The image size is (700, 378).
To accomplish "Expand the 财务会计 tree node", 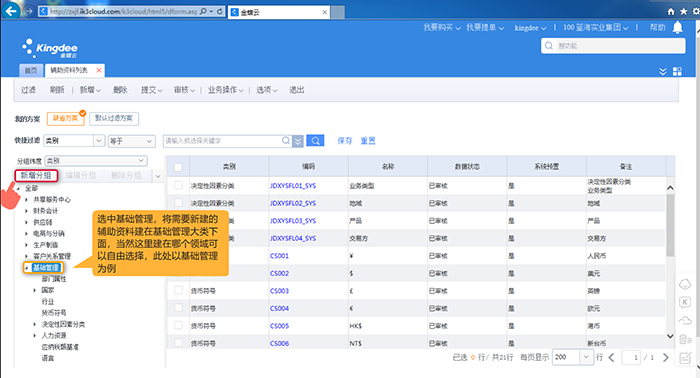I will pos(26,211).
